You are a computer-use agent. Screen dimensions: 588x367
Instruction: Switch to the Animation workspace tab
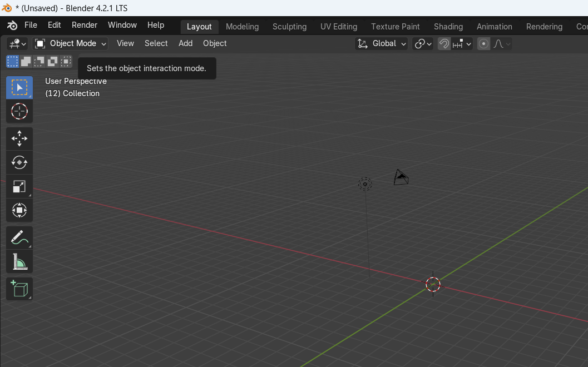click(x=494, y=27)
